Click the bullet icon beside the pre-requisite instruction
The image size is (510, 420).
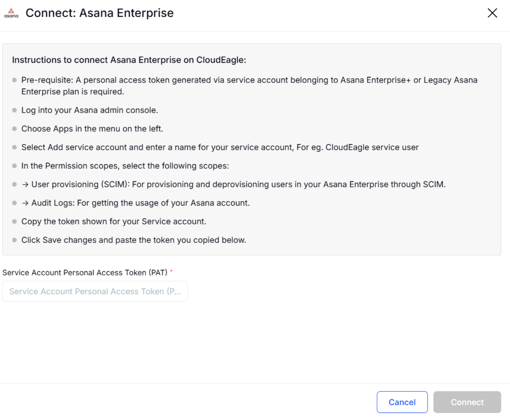[14, 80]
